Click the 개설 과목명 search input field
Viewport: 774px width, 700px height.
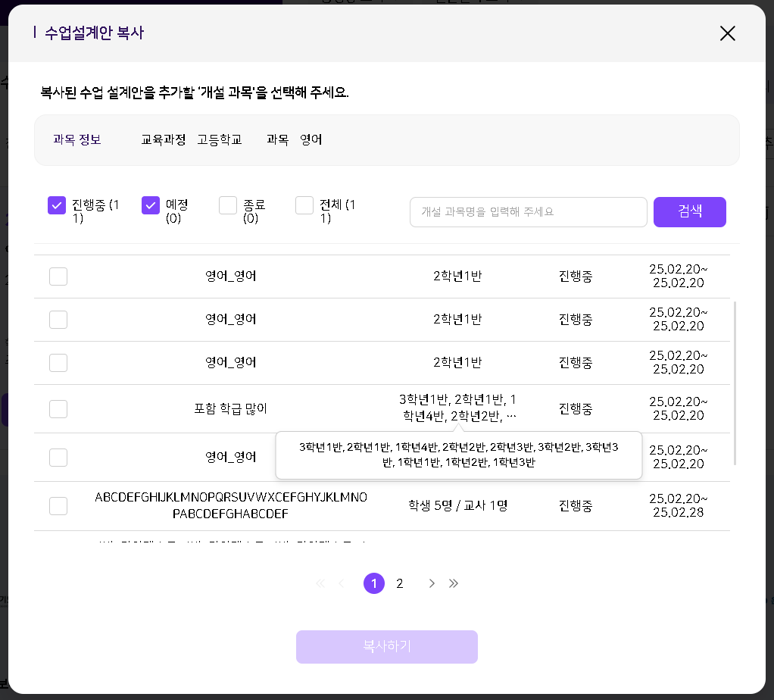(528, 212)
